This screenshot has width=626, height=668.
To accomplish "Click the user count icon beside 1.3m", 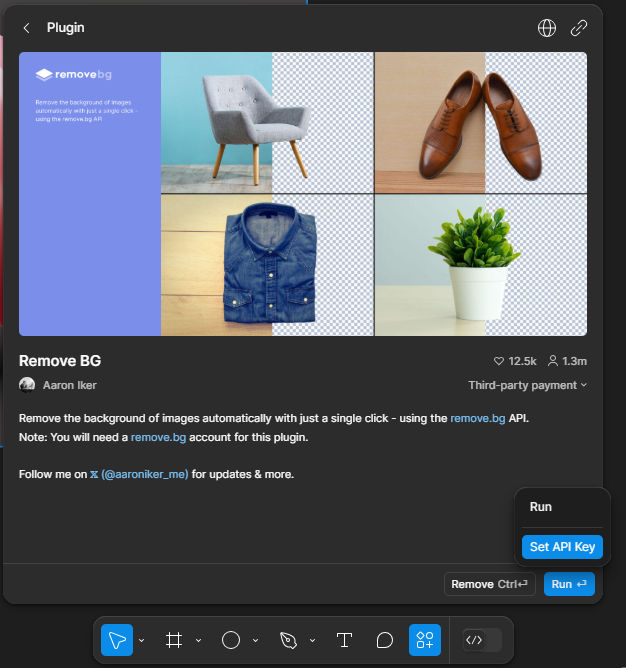I will [x=552, y=361].
